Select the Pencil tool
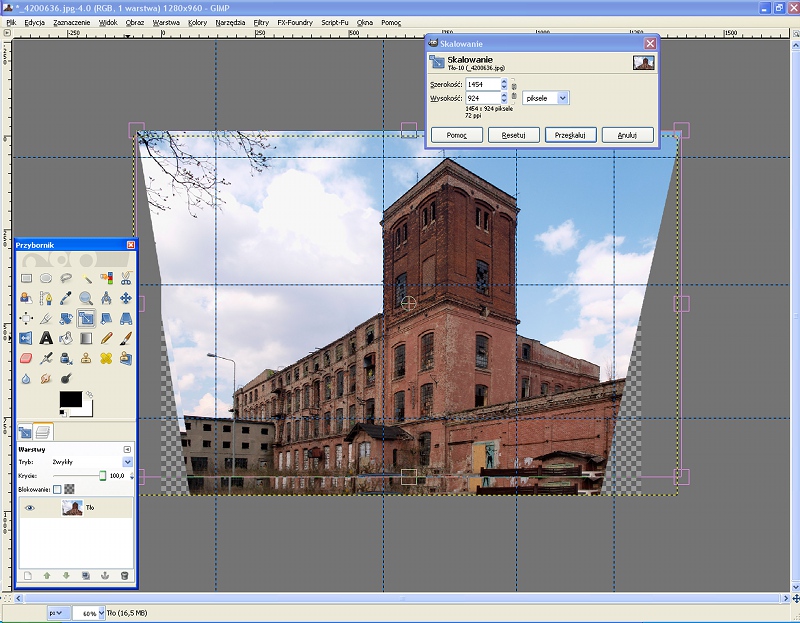The image size is (800, 623). [x=106, y=339]
